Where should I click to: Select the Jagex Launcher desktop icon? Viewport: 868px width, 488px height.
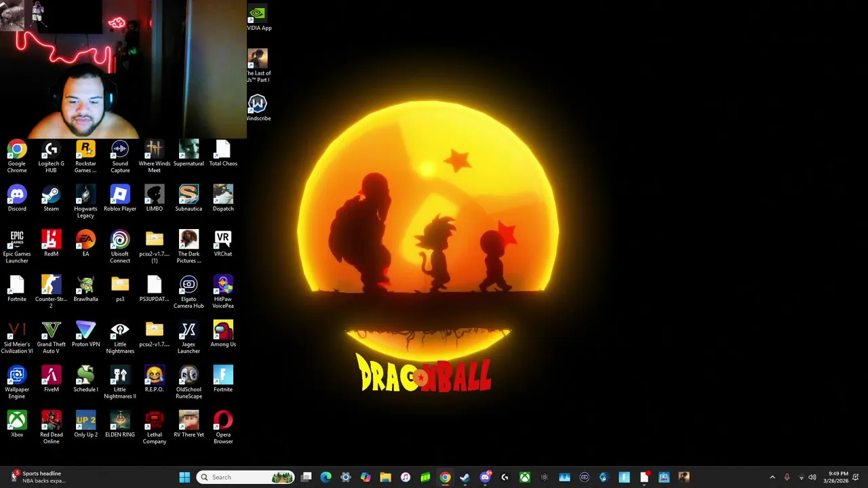click(x=189, y=337)
